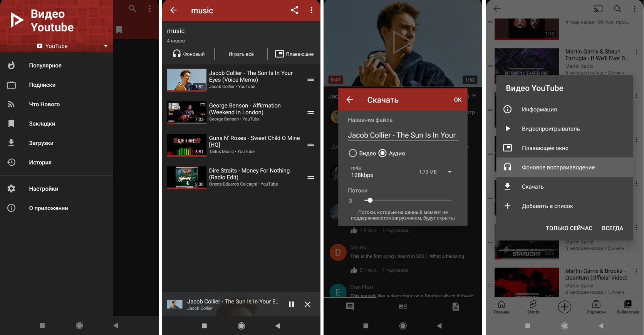
Task: Select the Аудио radio button
Action: pos(382,153)
